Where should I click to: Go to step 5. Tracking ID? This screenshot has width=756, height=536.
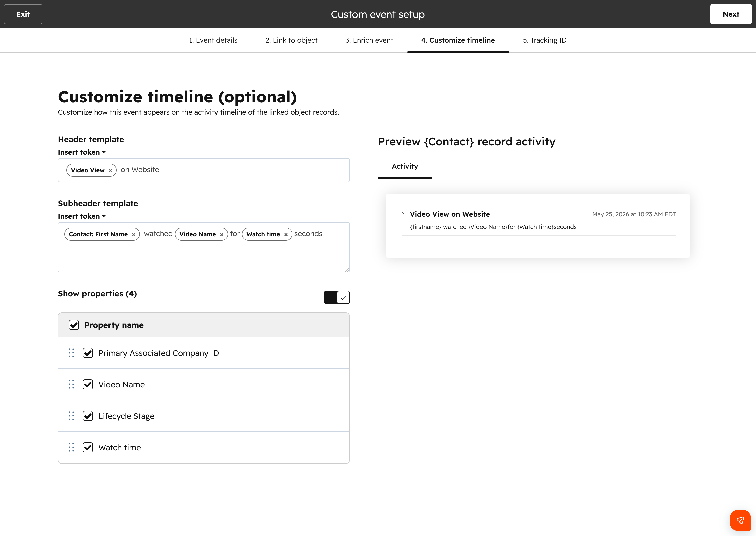545,40
